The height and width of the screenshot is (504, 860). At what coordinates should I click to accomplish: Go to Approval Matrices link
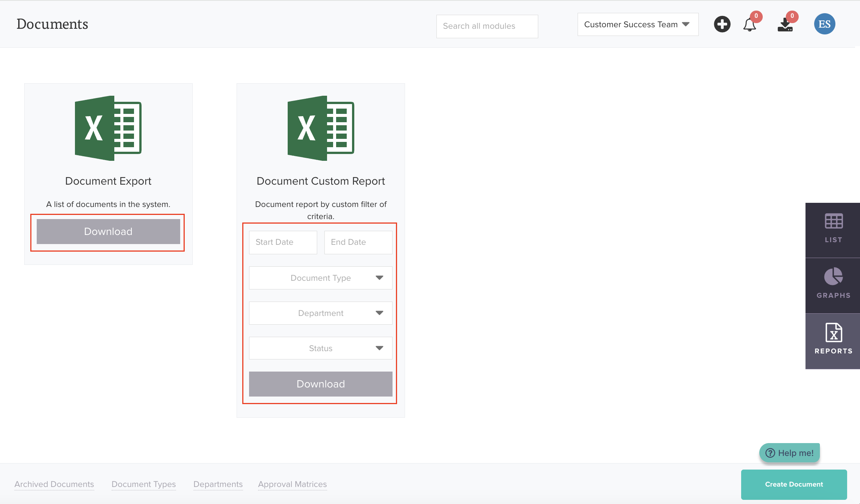292,484
